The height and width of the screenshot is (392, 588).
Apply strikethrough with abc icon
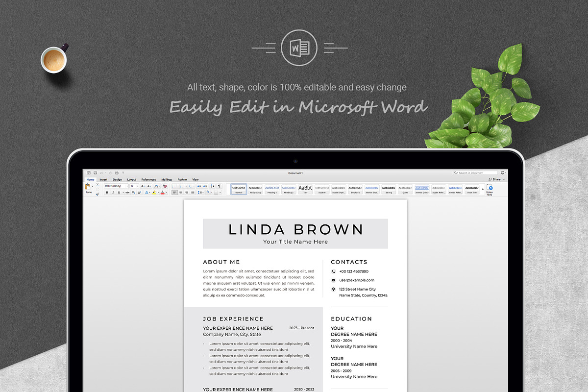(x=127, y=193)
